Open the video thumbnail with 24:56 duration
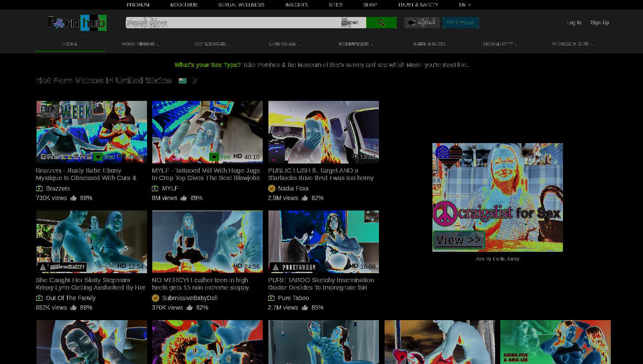643x364 pixels. pos(207,242)
